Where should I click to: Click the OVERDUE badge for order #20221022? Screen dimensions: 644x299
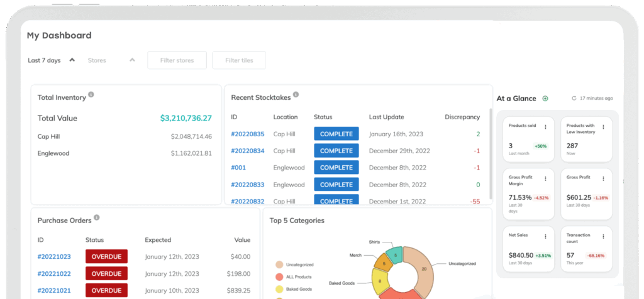coord(106,273)
